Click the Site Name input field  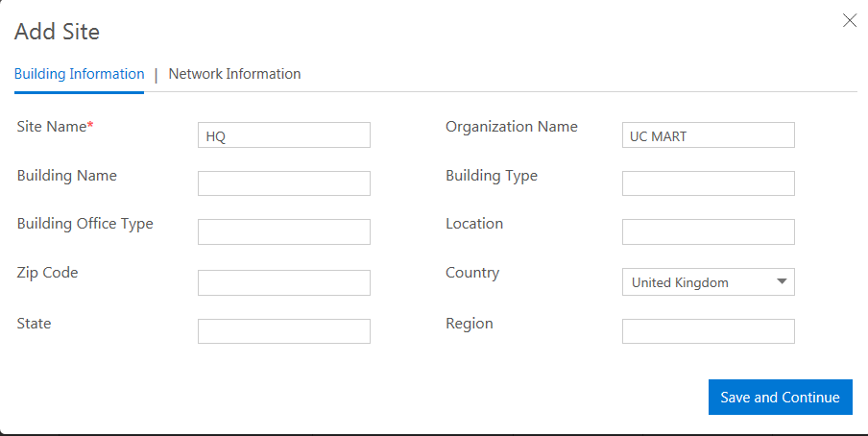283,135
